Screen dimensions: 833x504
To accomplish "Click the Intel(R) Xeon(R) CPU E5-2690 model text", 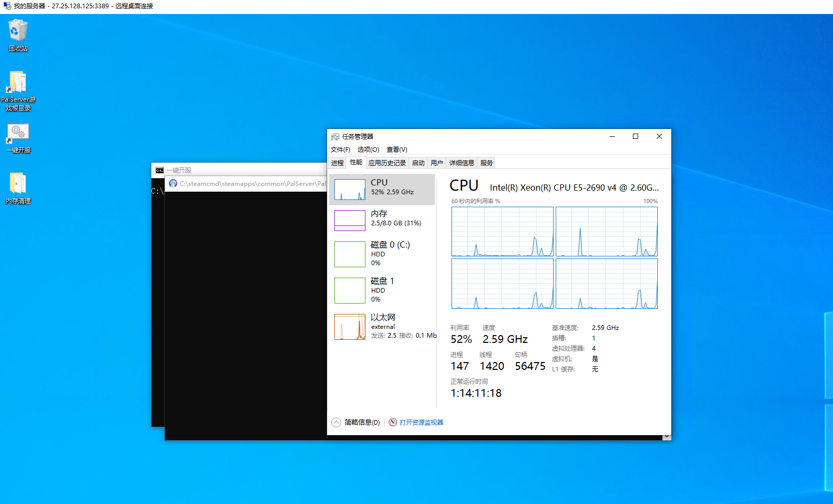I will point(574,188).
